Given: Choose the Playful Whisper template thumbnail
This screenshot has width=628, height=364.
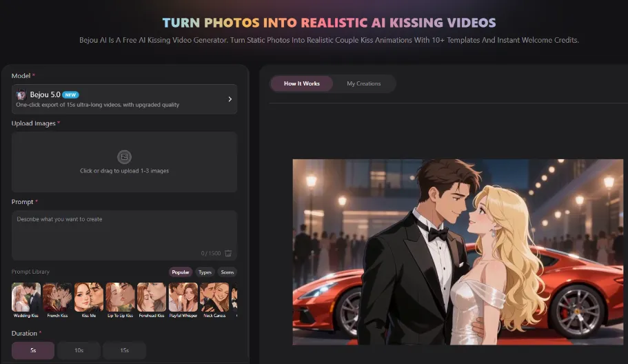Looking at the screenshot, I should [x=183, y=297].
